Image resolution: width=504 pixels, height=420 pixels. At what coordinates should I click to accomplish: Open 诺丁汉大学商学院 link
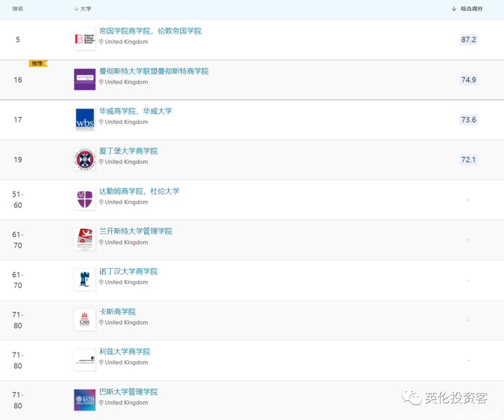[128, 271]
